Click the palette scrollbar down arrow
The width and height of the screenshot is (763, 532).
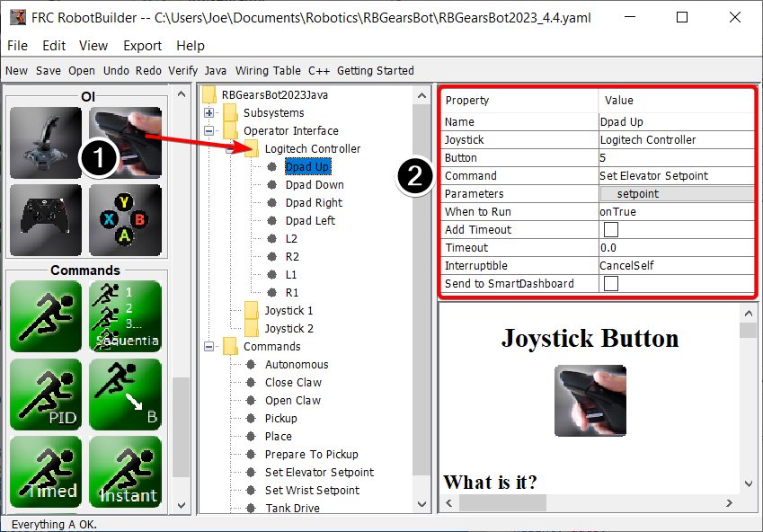point(182,505)
